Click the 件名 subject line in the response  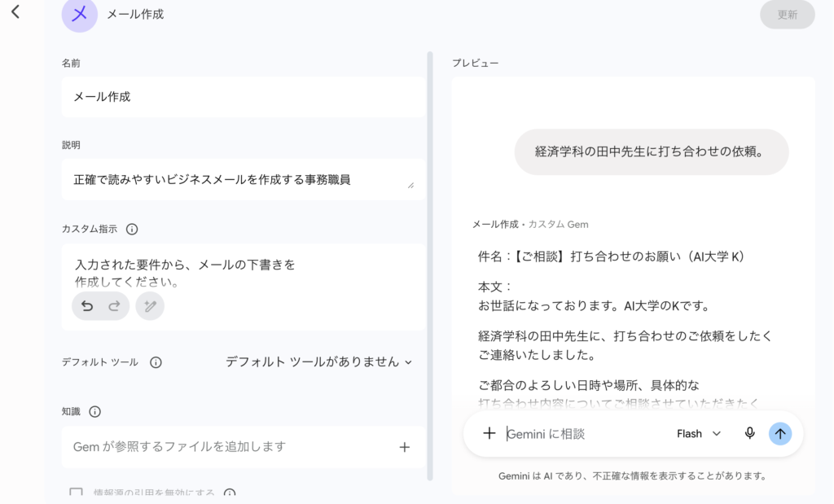(611, 256)
